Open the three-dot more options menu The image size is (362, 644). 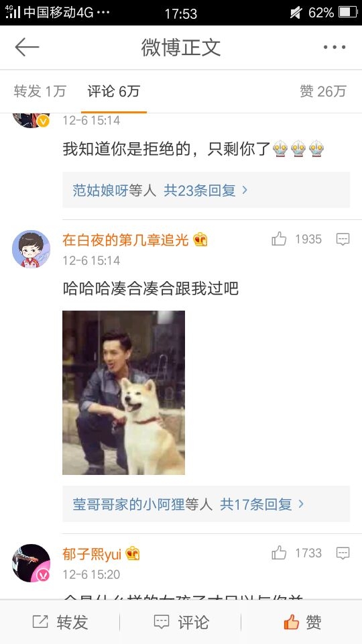pyautogui.click(x=334, y=48)
